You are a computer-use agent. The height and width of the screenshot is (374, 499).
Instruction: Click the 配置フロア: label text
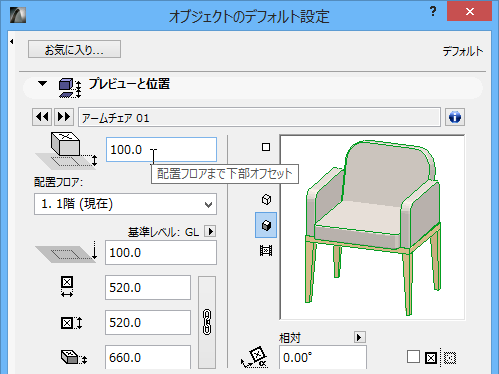pos(59,182)
